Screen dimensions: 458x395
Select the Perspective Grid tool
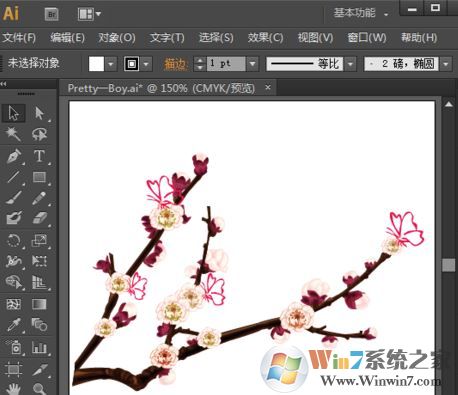39,282
